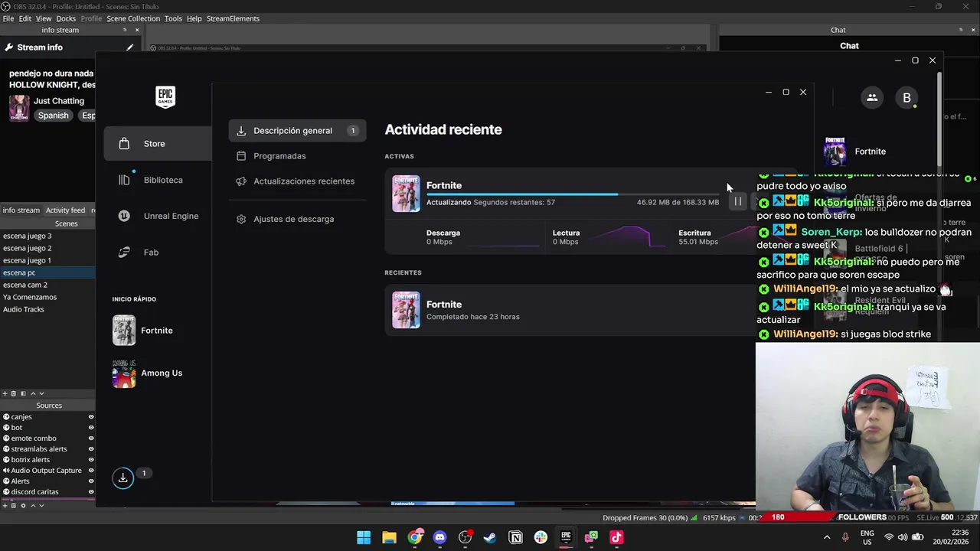Add a new source with plus icon

click(x=5, y=505)
